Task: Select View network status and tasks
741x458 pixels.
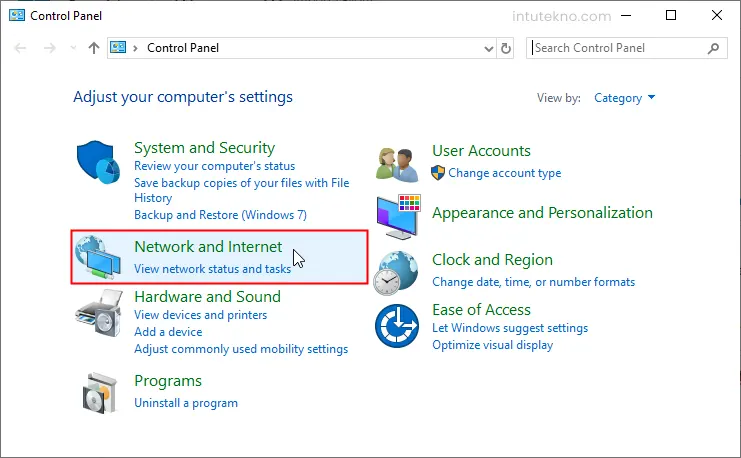Action: pyautogui.click(x=213, y=269)
